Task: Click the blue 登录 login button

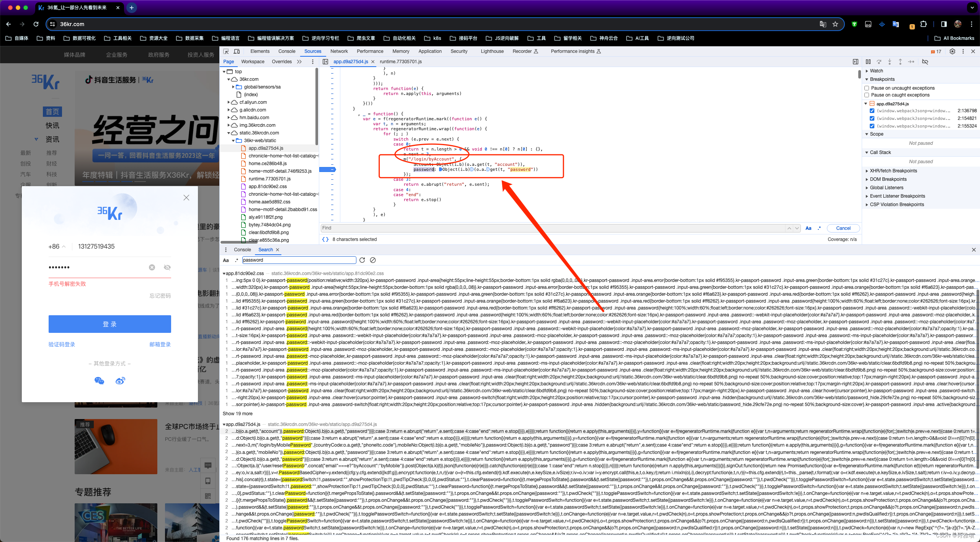Action: tap(110, 324)
